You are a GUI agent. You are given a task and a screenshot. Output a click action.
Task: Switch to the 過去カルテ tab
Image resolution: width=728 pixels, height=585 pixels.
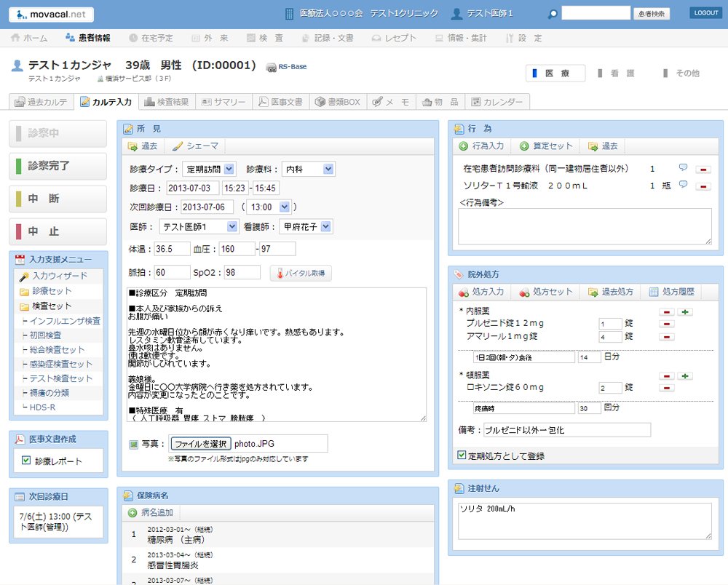pyautogui.click(x=41, y=102)
